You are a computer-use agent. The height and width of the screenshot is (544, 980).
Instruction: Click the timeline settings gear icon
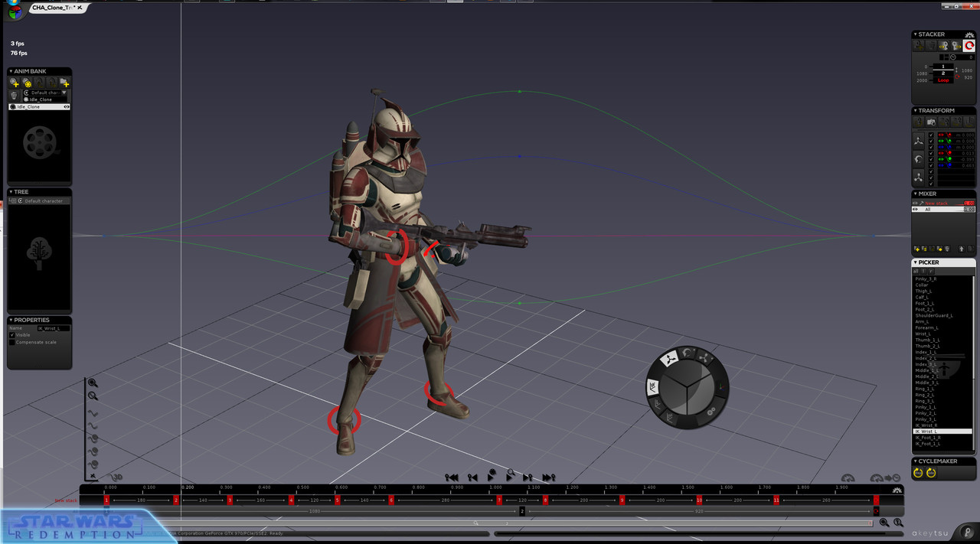point(897,490)
